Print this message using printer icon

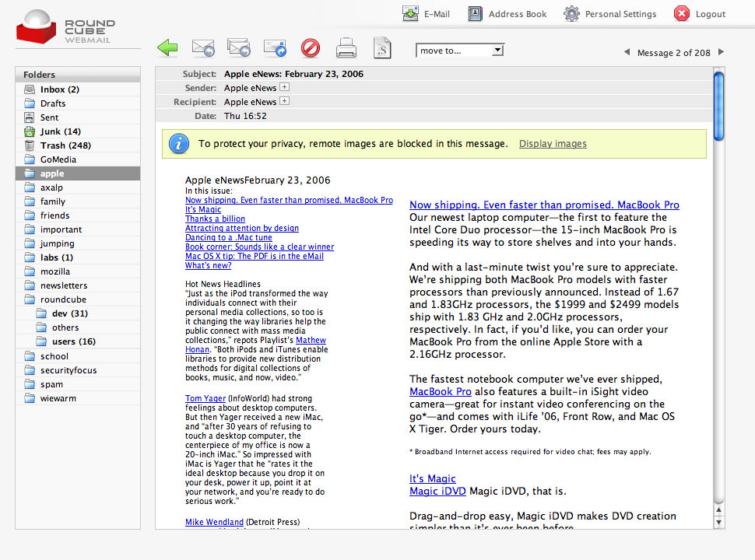(346, 48)
